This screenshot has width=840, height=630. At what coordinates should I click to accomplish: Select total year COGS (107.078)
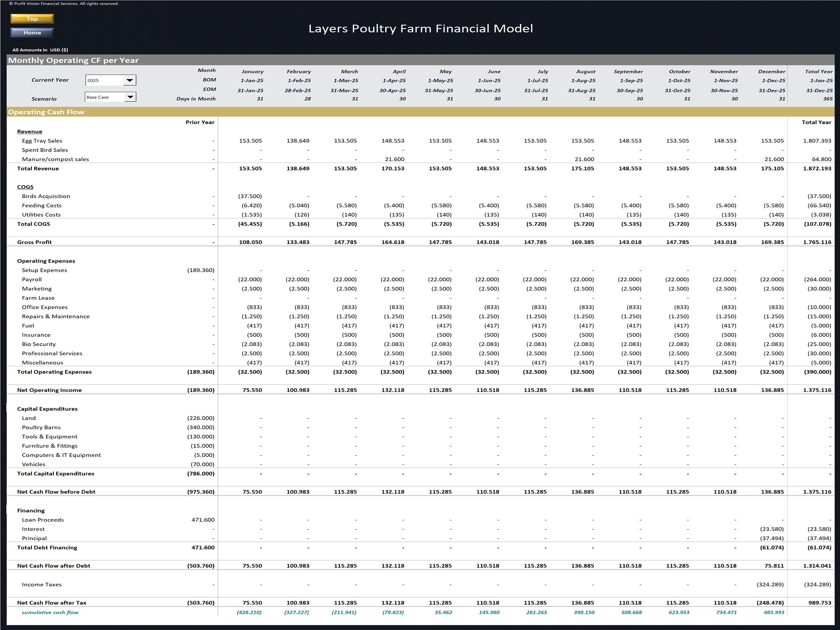[x=817, y=224]
